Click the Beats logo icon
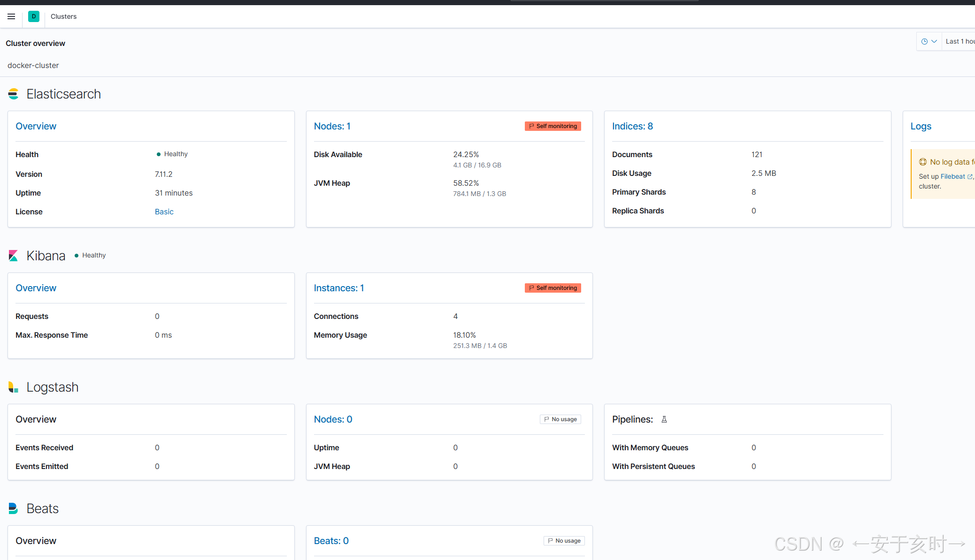975x560 pixels. pyautogui.click(x=13, y=508)
